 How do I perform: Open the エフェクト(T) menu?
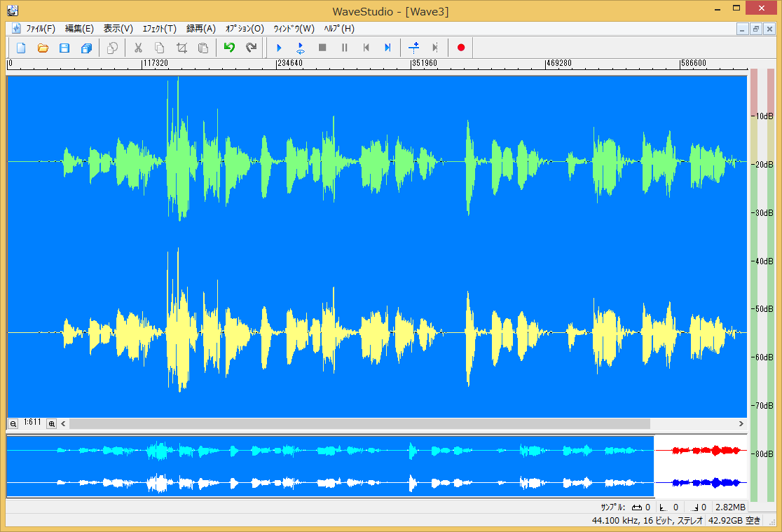tap(160, 29)
